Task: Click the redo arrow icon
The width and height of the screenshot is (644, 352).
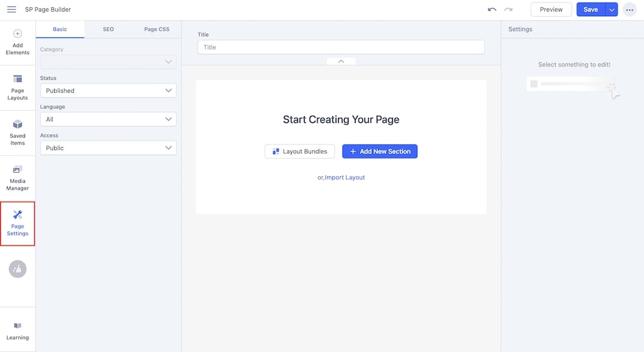Action: coord(508,10)
